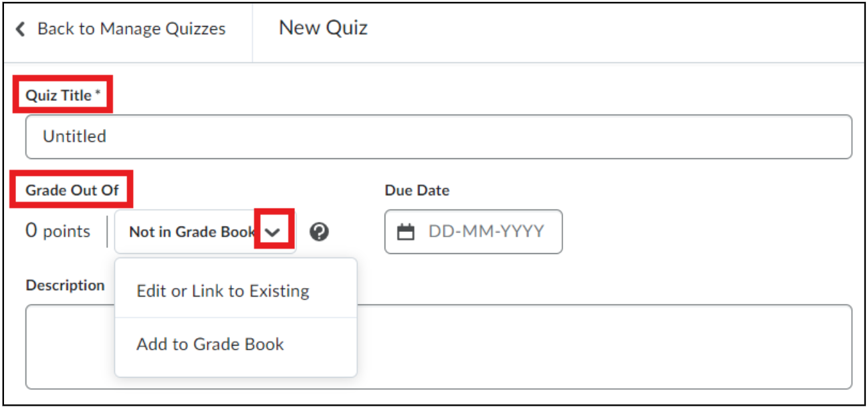
Task: Click the Untitled quiz title field
Action: (439, 136)
